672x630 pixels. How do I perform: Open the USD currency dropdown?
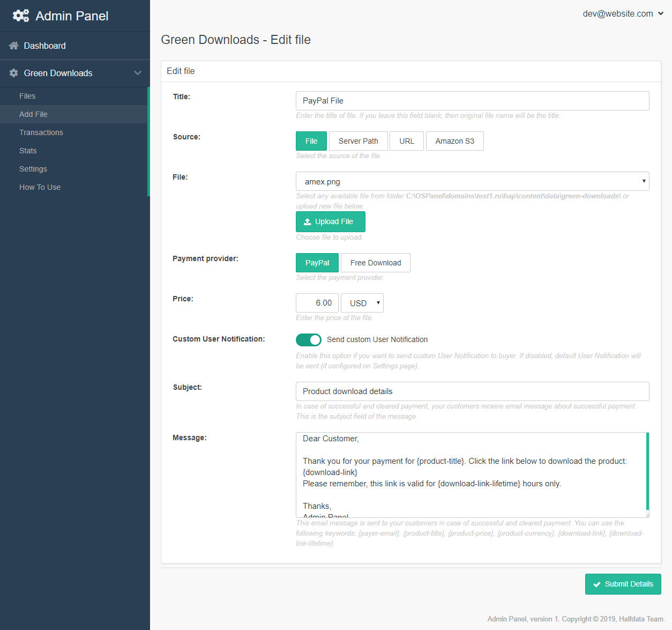[x=362, y=303]
